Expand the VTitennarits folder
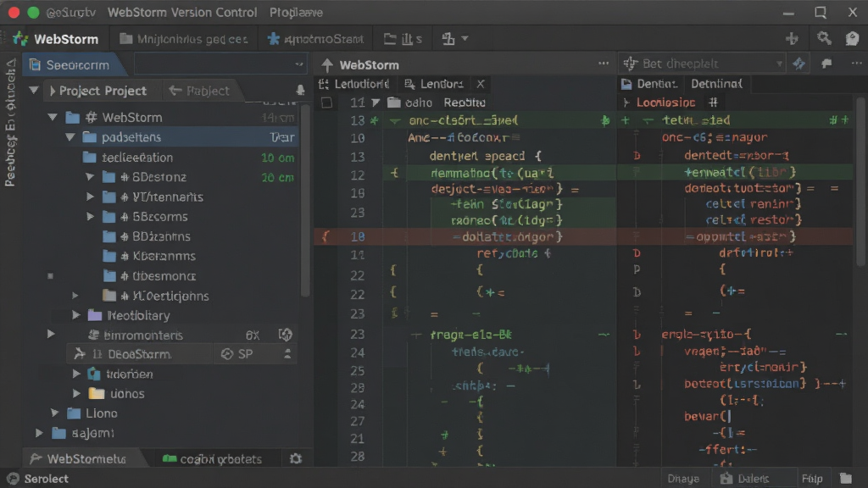The height and width of the screenshot is (488, 868). (90, 197)
